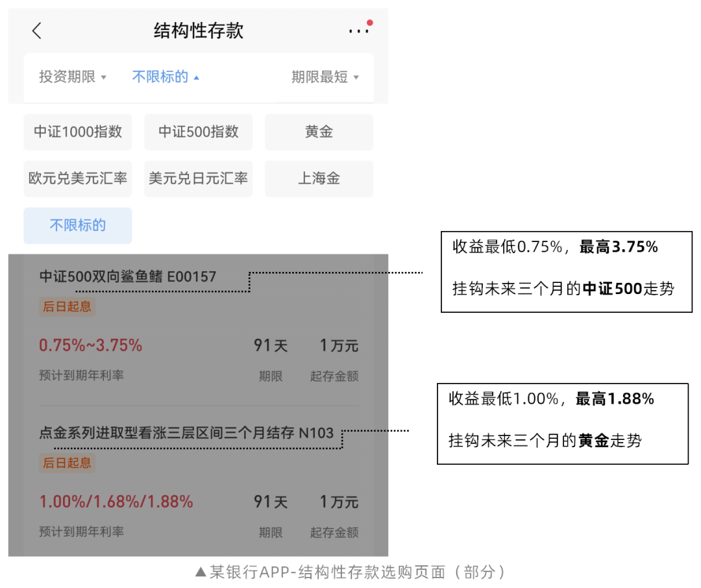Pick the 上海金 filter chip
The width and height of the screenshot is (701, 588).
[319, 178]
